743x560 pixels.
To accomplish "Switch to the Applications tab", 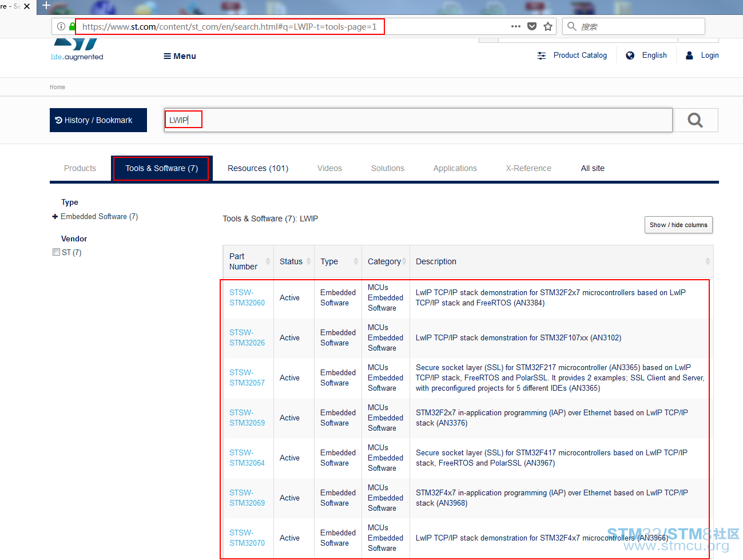I will point(455,168).
